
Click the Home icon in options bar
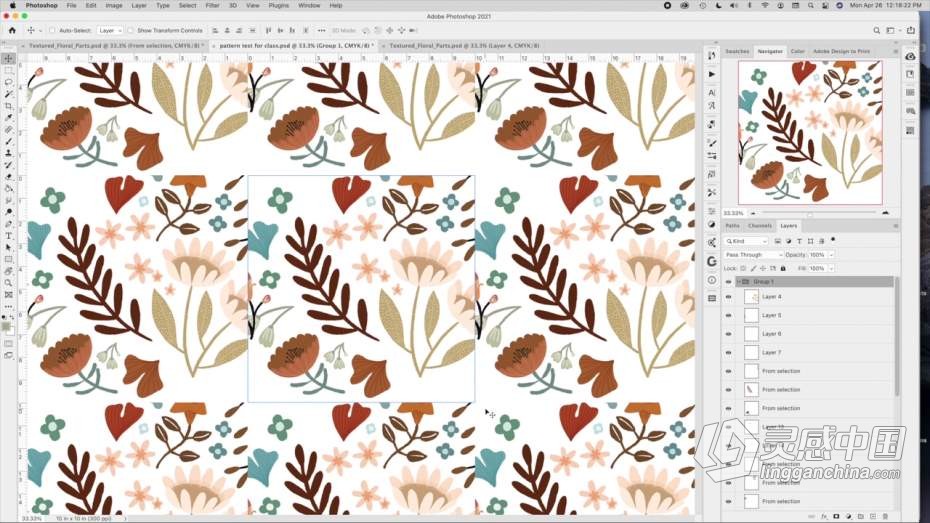click(x=12, y=30)
